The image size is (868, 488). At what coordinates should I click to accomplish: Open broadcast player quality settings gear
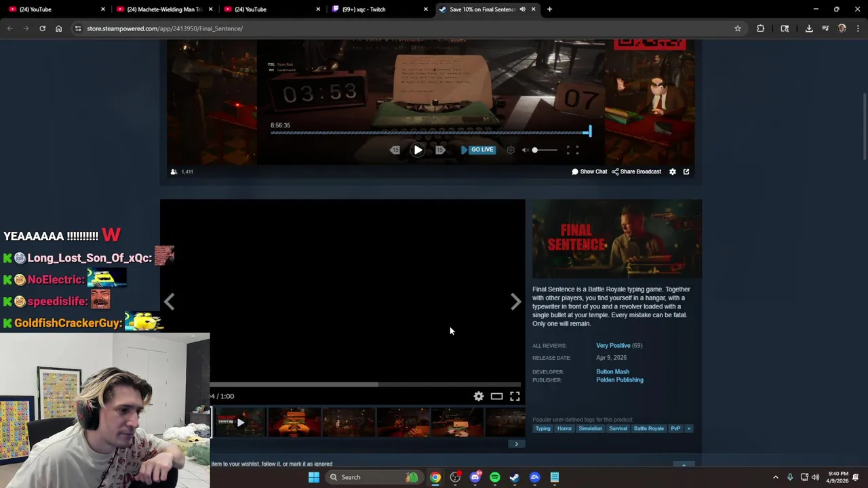[x=511, y=150]
